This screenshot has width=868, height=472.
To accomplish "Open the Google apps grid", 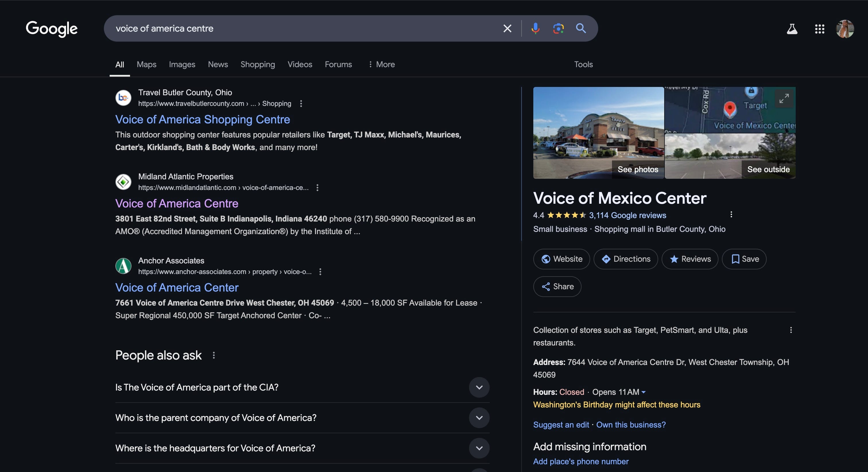I will coord(819,29).
